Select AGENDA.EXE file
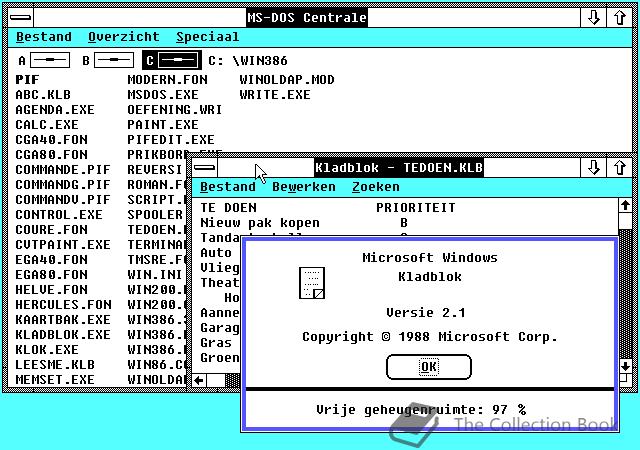Screen dimensions: 640x450 tap(55, 110)
